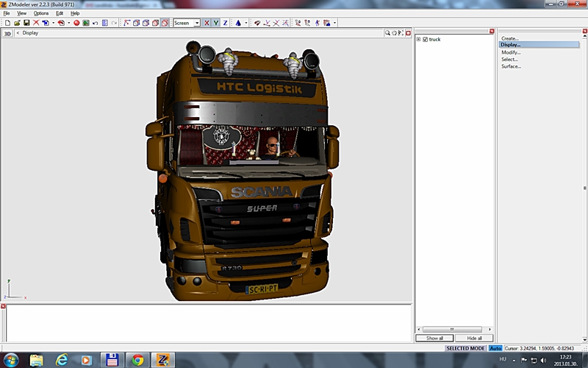588x368 pixels.
Task: Click the Auto status indicator
Action: (495, 347)
